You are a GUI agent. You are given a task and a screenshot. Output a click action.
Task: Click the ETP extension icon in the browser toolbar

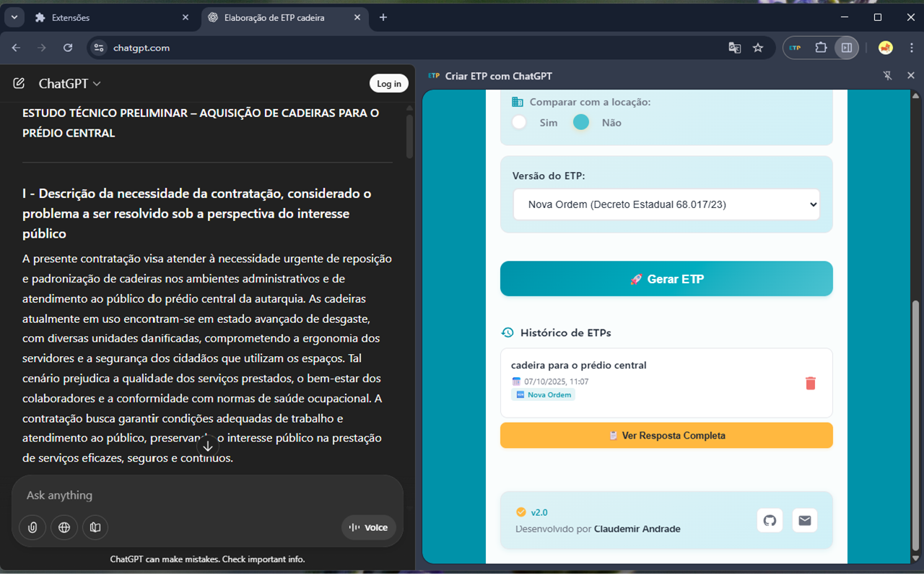tap(794, 48)
